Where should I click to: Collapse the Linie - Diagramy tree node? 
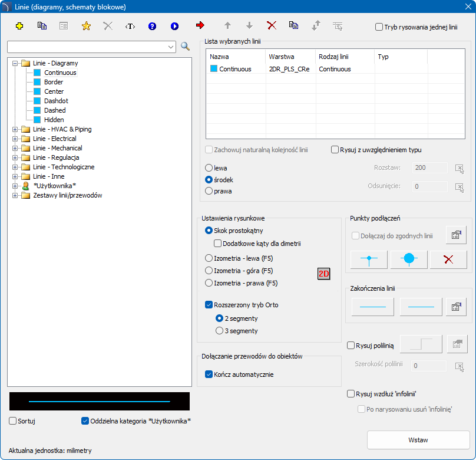point(15,63)
